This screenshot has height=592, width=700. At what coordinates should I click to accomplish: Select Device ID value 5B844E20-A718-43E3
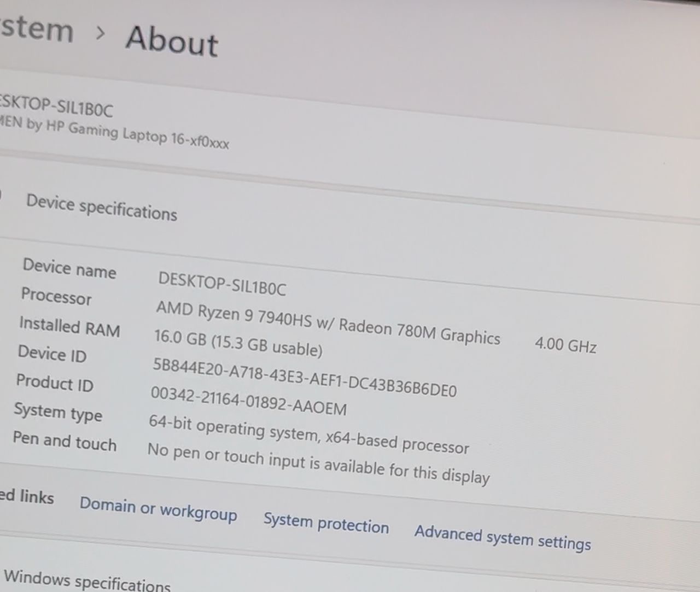pyautogui.click(x=304, y=378)
